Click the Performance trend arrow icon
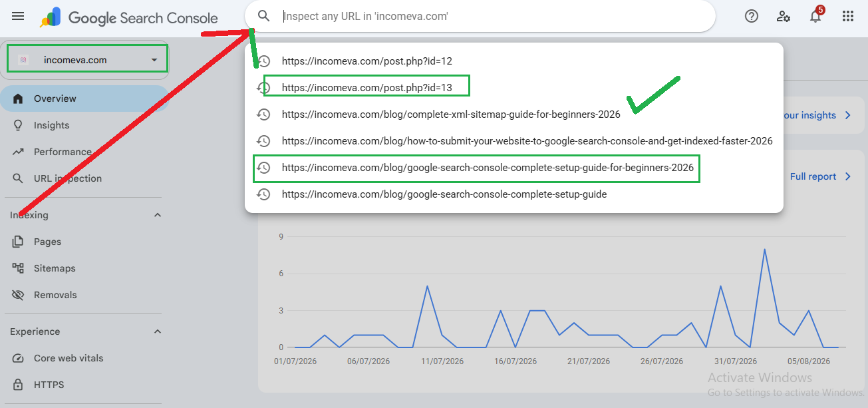Image resolution: width=868 pixels, height=408 pixels. pos(18,152)
